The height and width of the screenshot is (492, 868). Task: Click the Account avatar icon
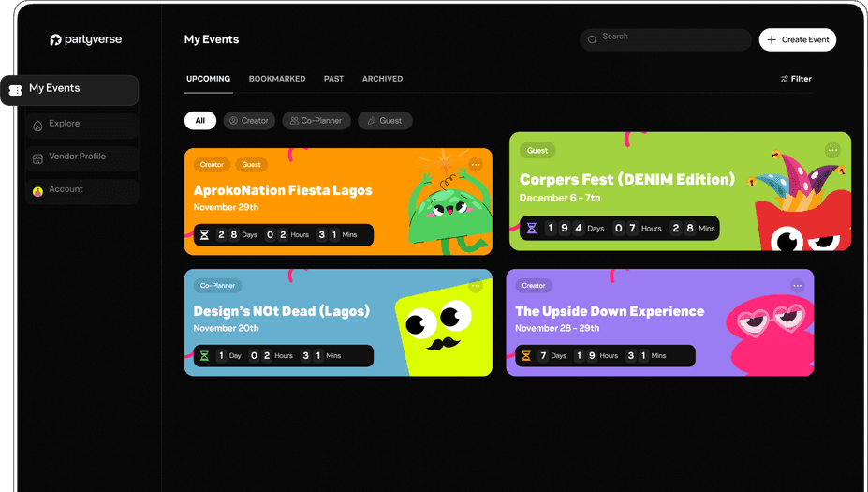click(37, 192)
